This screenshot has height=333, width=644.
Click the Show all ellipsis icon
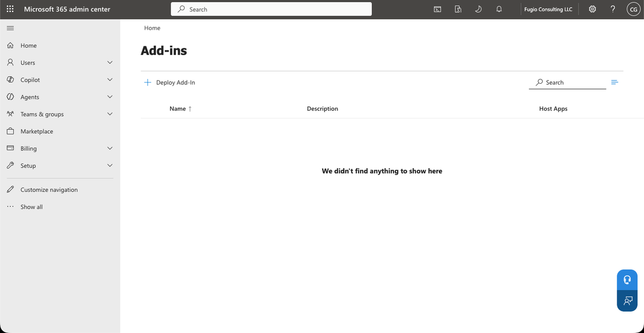10,207
